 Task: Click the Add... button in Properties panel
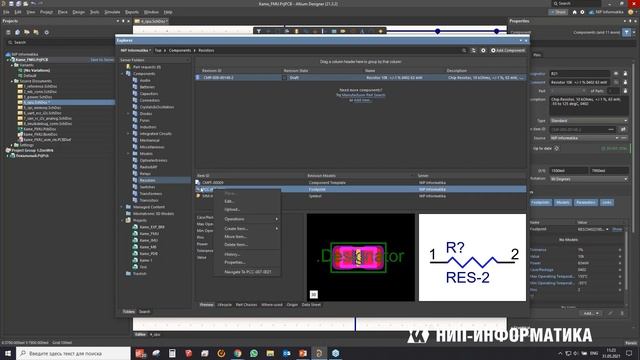coord(590,313)
